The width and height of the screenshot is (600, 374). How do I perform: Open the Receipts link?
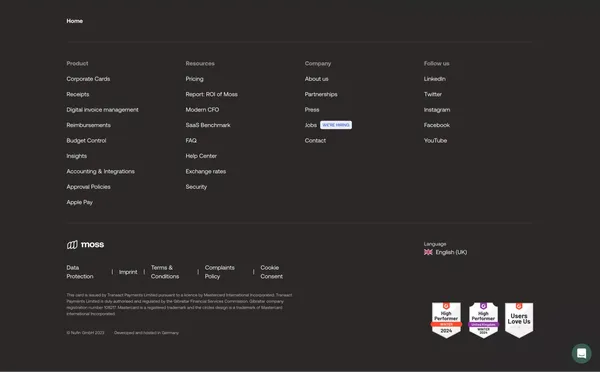click(78, 94)
